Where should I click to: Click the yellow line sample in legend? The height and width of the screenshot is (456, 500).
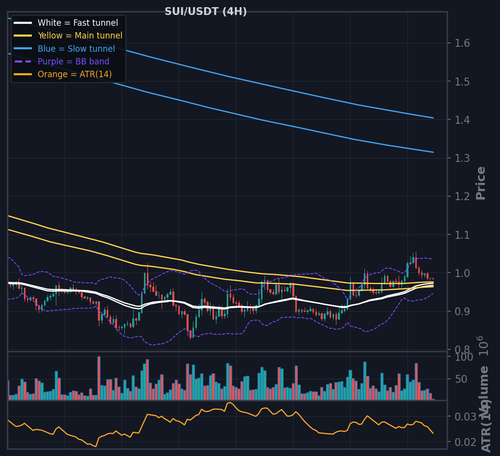[x=23, y=36]
